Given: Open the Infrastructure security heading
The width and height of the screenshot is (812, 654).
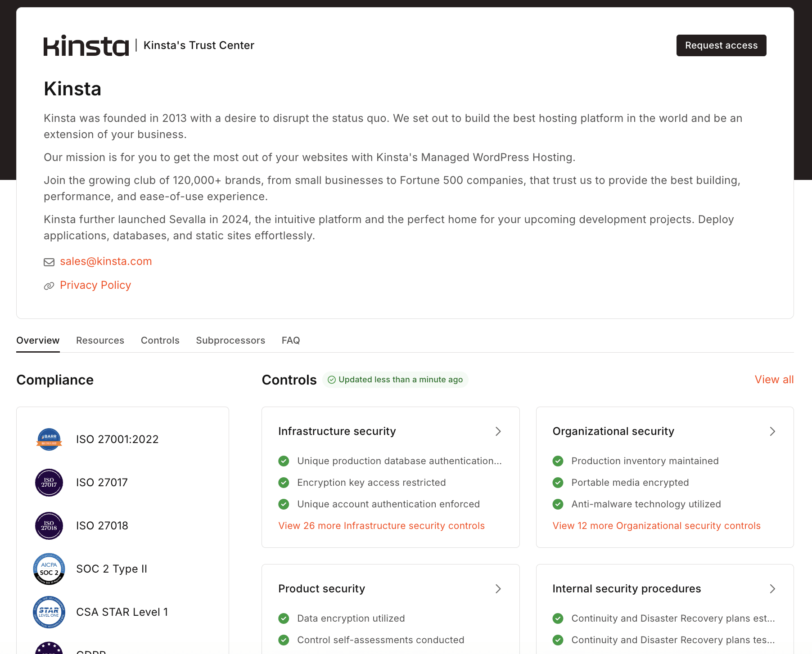Looking at the screenshot, I should 337,431.
